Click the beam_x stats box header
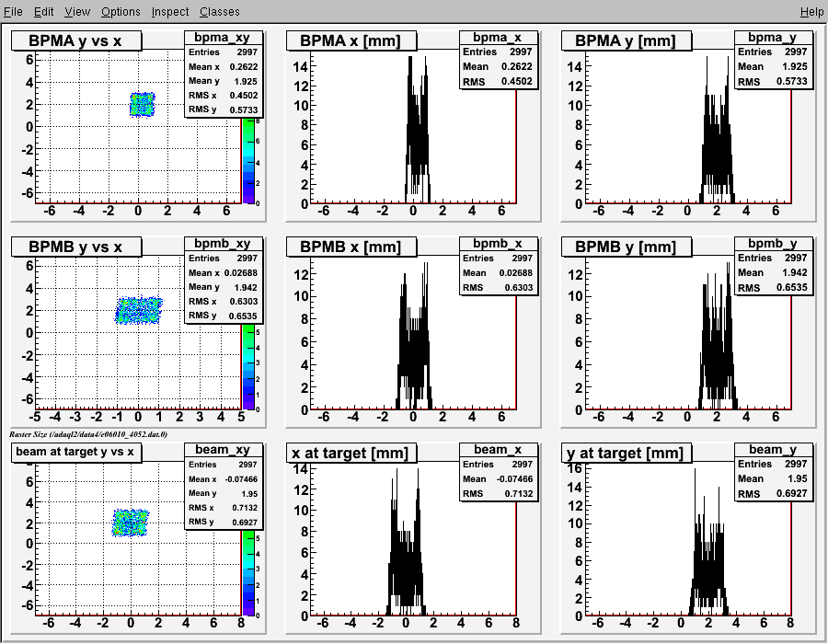 click(x=498, y=449)
